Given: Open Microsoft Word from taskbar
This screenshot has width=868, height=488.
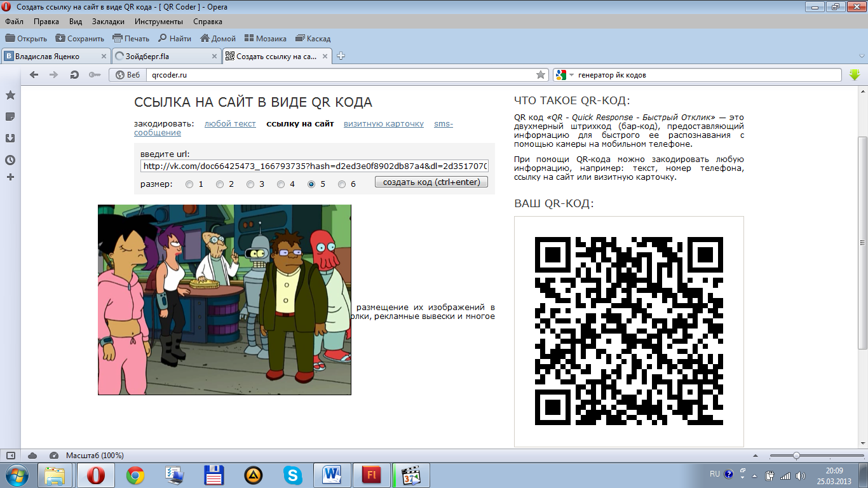Looking at the screenshot, I should pos(332,475).
